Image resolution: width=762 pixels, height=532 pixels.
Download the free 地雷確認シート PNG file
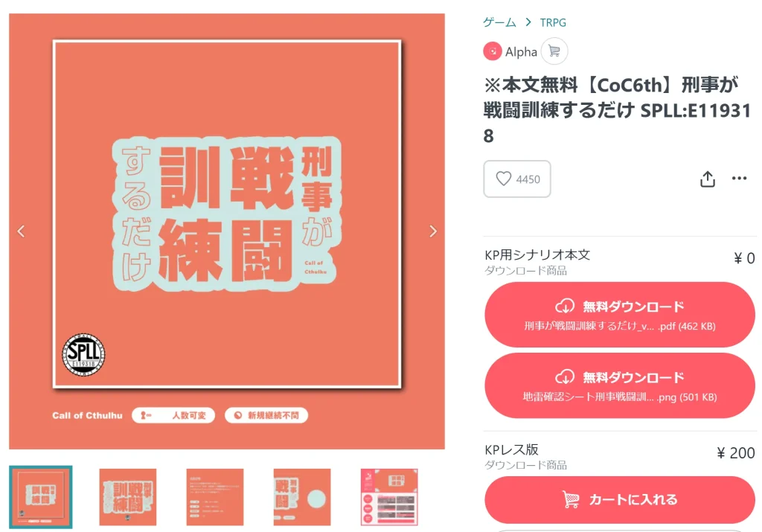coord(620,385)
